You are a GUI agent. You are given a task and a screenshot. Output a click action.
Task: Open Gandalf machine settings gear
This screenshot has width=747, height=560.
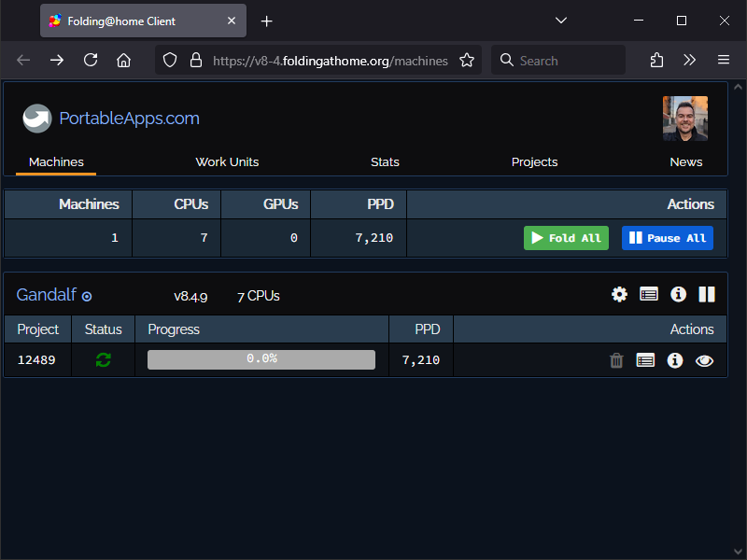click(x=619, y=295)
